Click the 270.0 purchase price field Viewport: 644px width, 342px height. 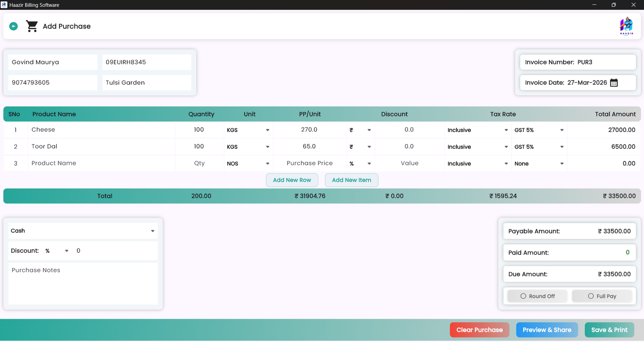coord(310,130)
